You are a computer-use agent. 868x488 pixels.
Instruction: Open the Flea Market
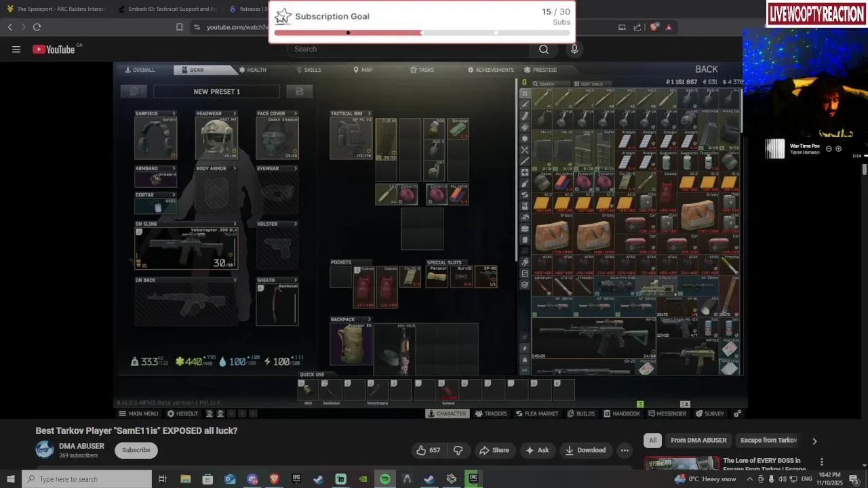[537, 413]
